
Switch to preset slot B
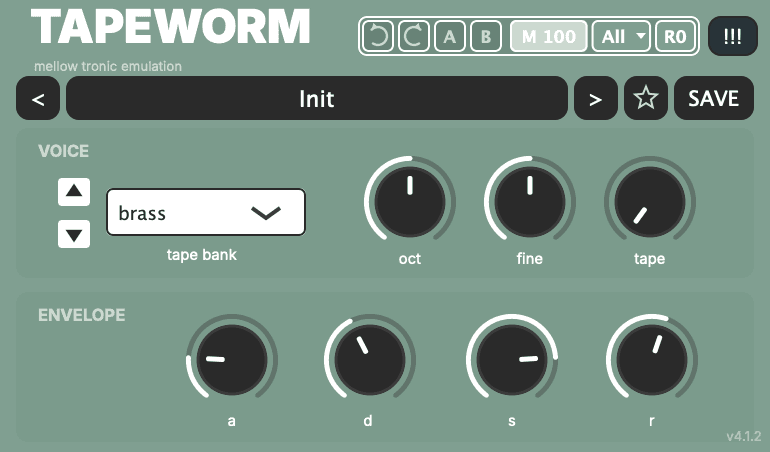point(486,36)
